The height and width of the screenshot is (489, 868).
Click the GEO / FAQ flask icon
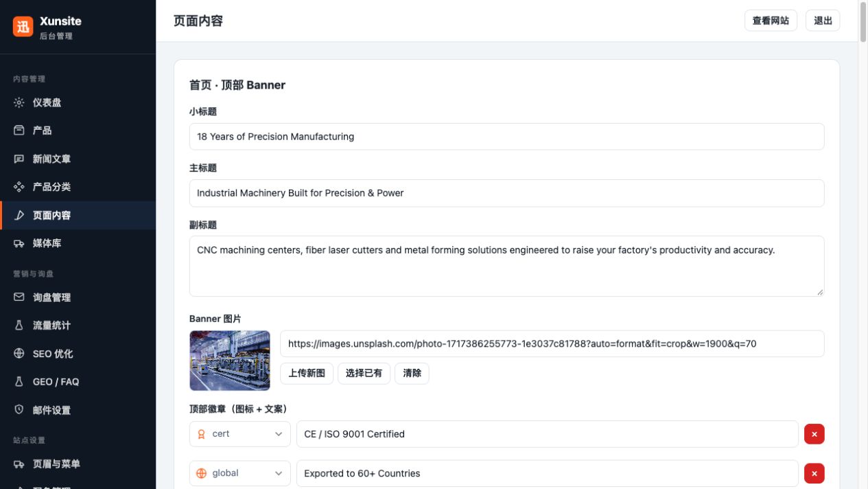[x=19, y=382]
